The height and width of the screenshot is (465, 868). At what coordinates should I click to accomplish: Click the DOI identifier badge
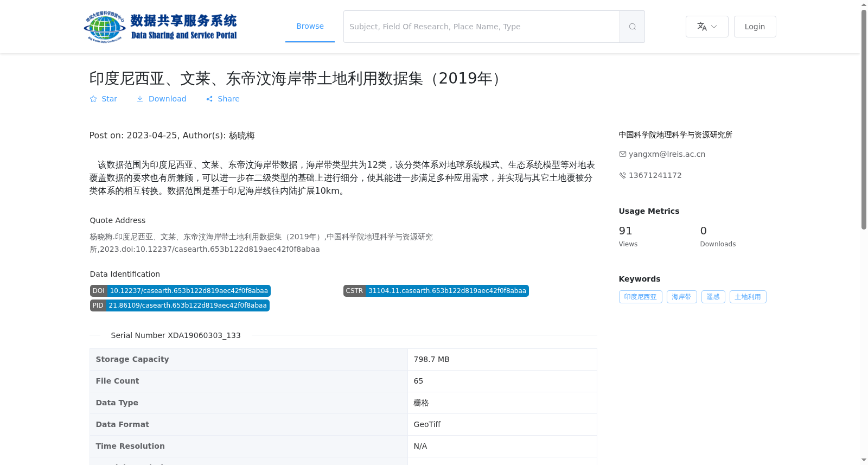click(x=180, y=291)
